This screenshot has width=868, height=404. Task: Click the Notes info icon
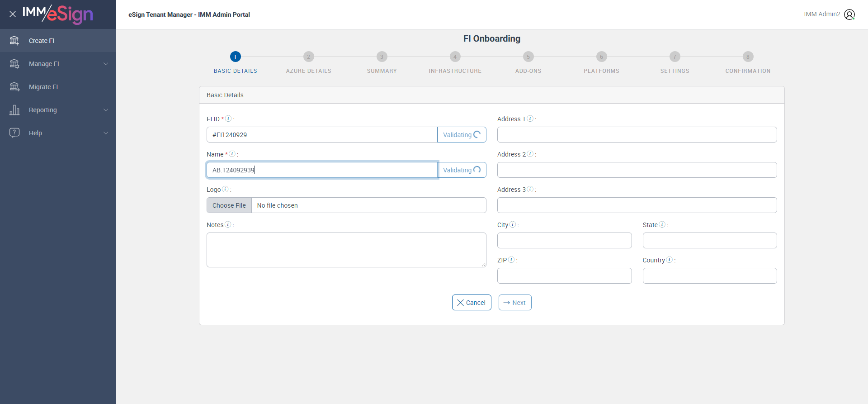(228, 225)
